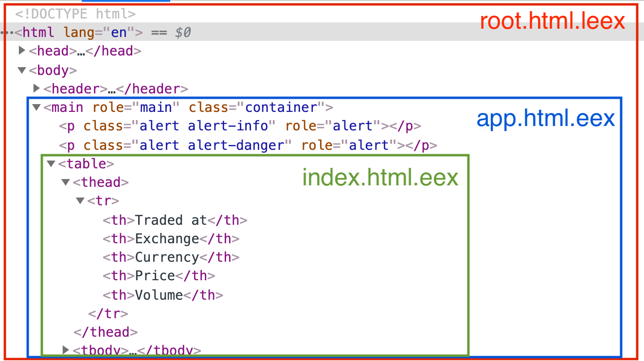Select the 'Price' th element

159,275
